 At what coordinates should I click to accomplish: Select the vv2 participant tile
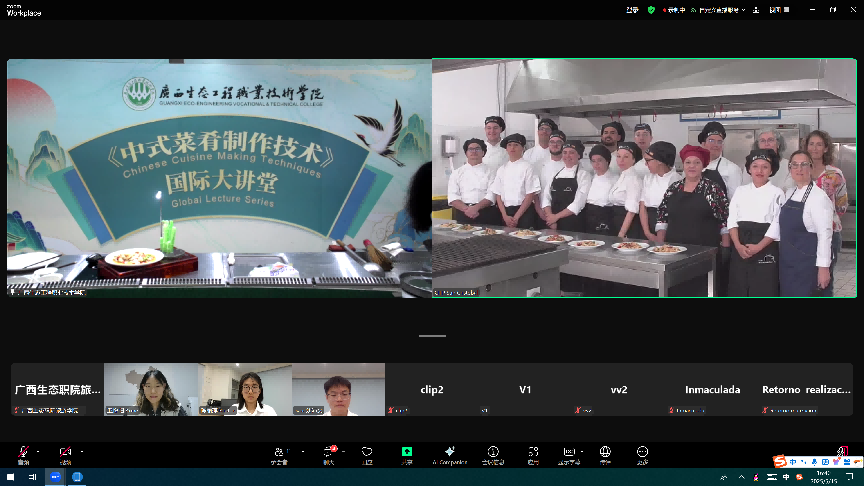(619, 389)
